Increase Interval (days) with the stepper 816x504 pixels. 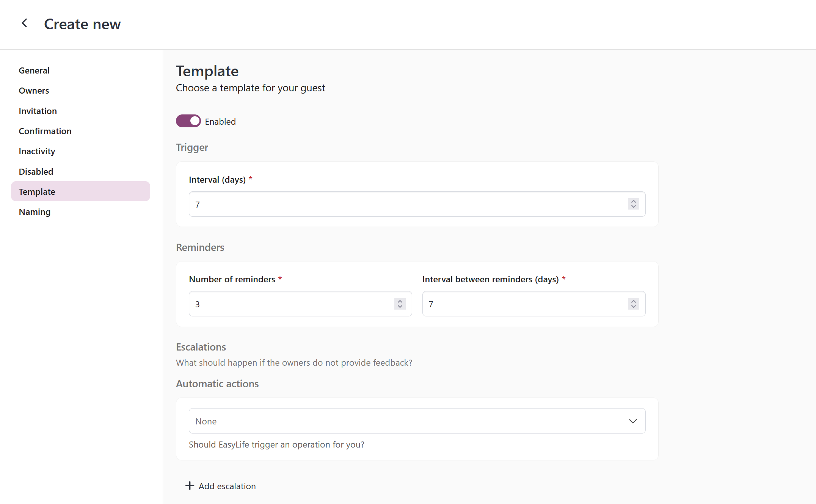[x=633, y=202]
